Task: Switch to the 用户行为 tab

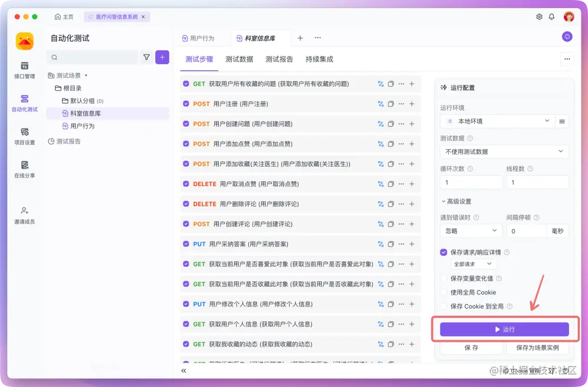Action: pos(203,38)
